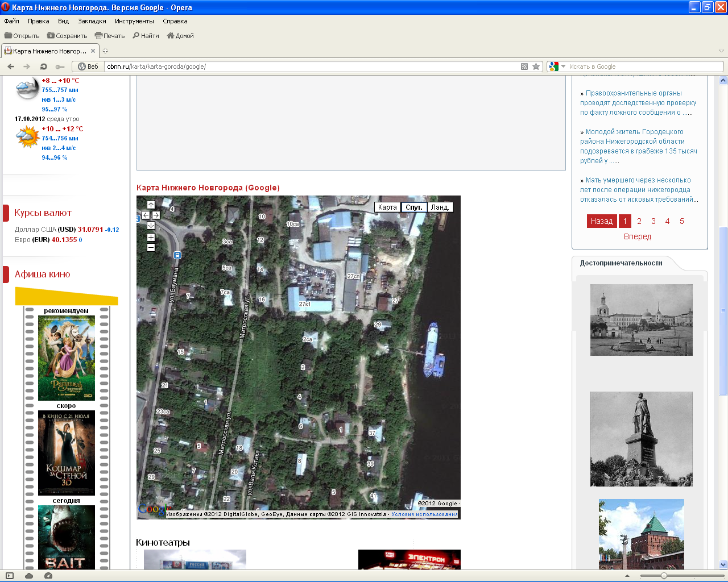Open the Справка menu
Viewport: 728px width, 582px height.
tap(175, 21)
